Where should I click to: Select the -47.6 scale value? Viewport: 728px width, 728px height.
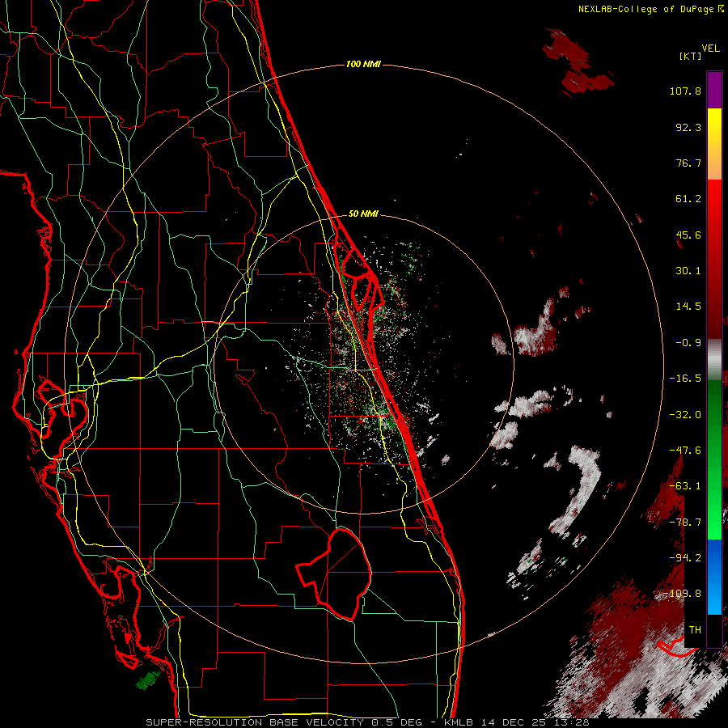coord(685,451)
